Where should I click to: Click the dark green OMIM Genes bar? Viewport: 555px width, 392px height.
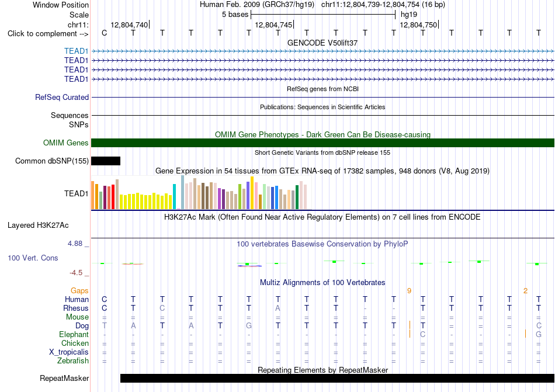(x=322, y=143)
